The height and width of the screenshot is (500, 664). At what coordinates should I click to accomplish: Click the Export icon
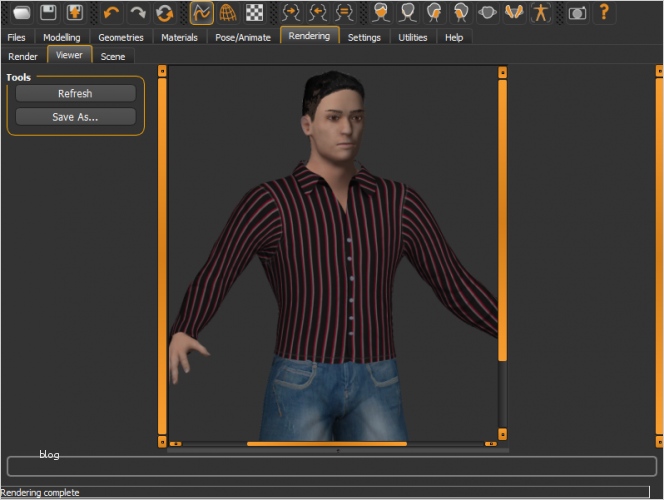(74, 13)
